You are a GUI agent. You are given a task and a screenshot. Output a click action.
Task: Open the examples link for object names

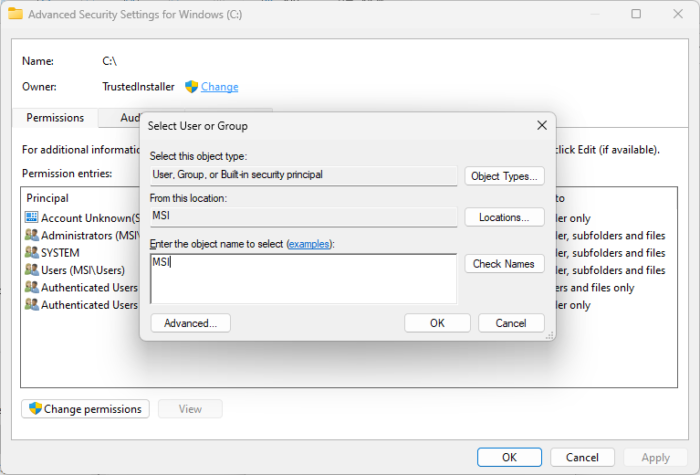coord(308,244)
